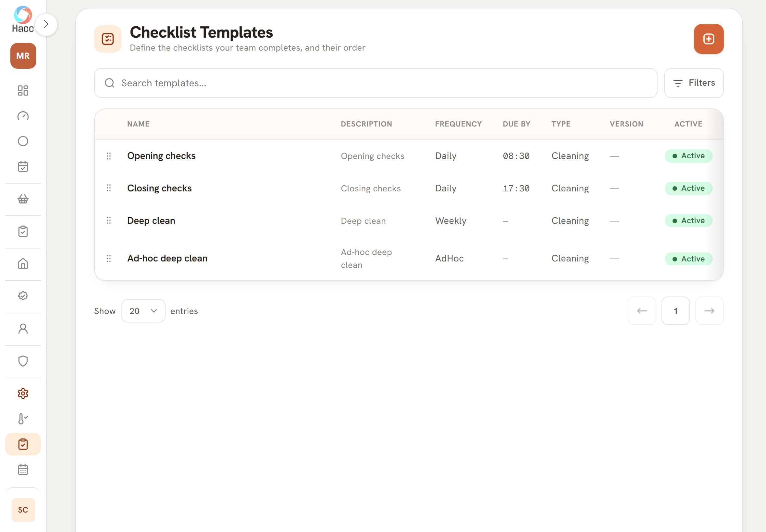Open the home icon in sidebar
The height and width of the screenshot is (532, 766).
pyautogui.click(x=23, y=264)
